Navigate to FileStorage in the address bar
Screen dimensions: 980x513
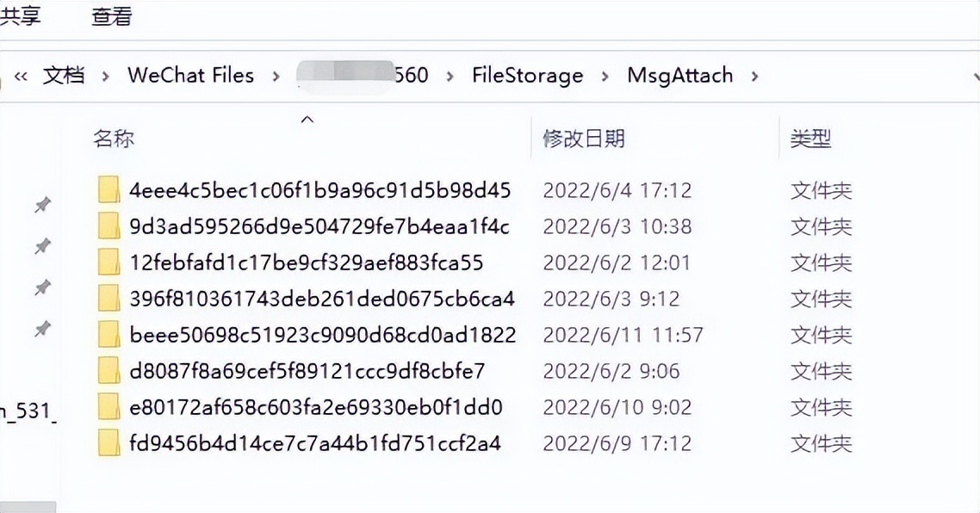pyautogui.click(x=527, y=76)
